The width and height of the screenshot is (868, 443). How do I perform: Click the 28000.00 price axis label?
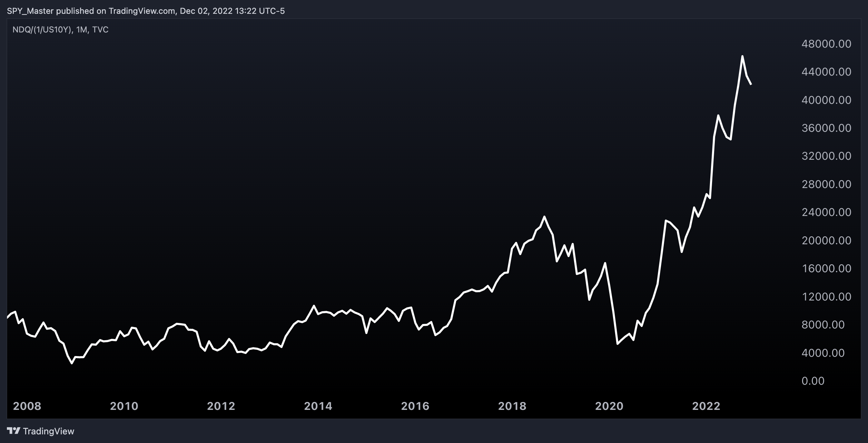point(826,184)
